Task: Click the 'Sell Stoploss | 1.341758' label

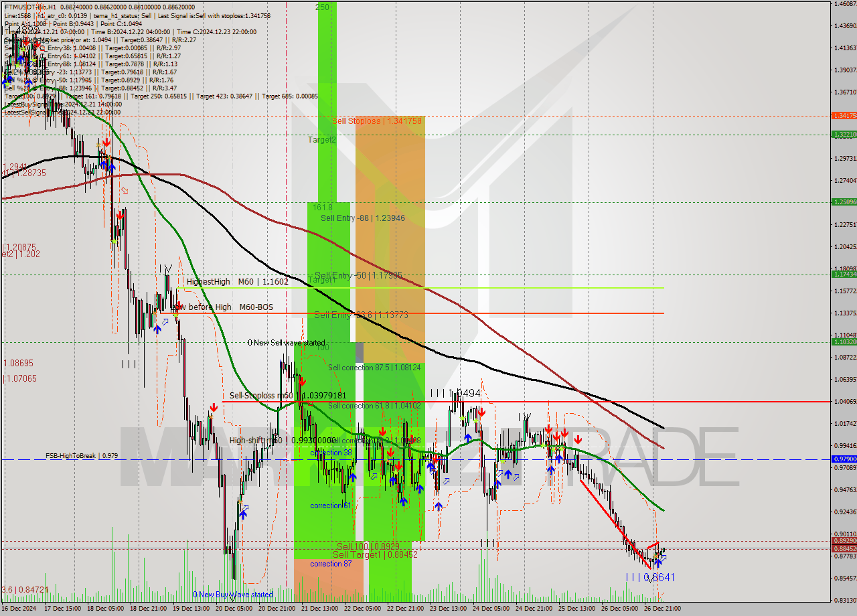Action: point(377,121)
